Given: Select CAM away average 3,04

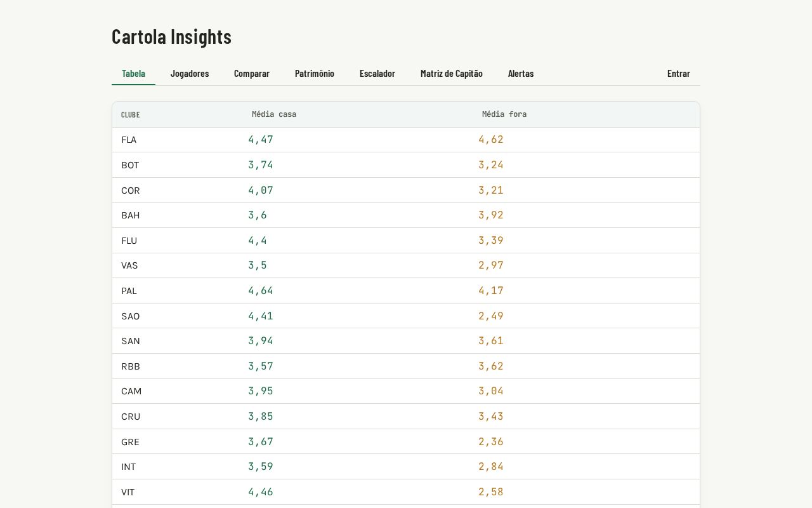Looking at the screenshot, I should 491,391.
